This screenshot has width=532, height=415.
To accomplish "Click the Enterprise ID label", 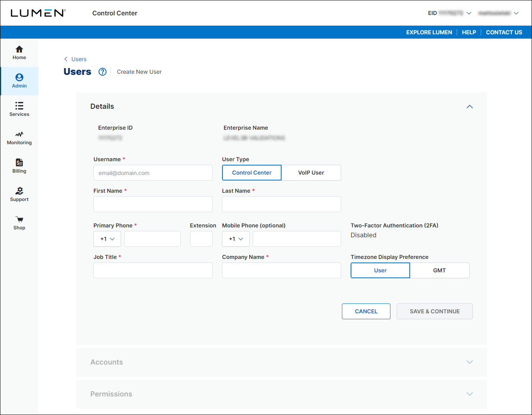I will [x=116, y=128].
